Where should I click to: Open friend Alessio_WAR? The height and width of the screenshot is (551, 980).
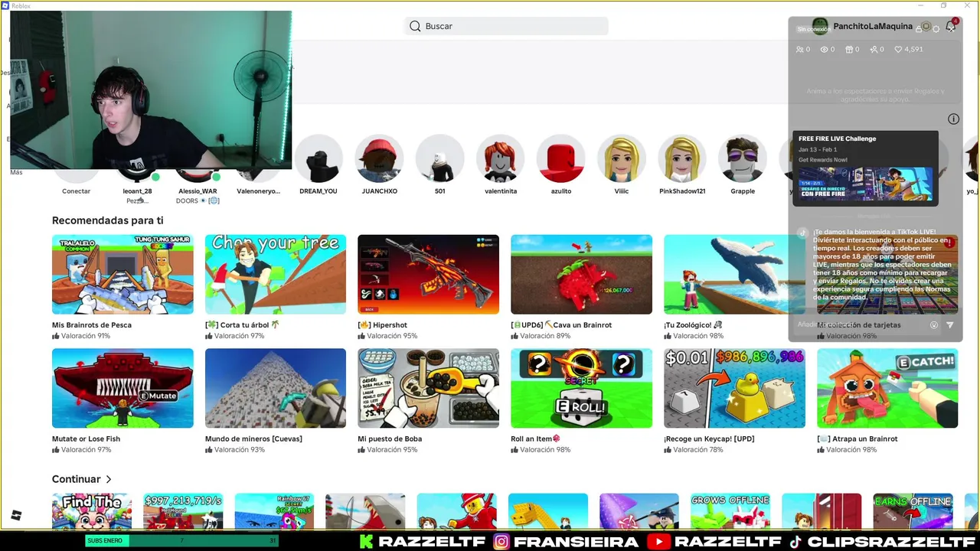[x=198, y=191]
